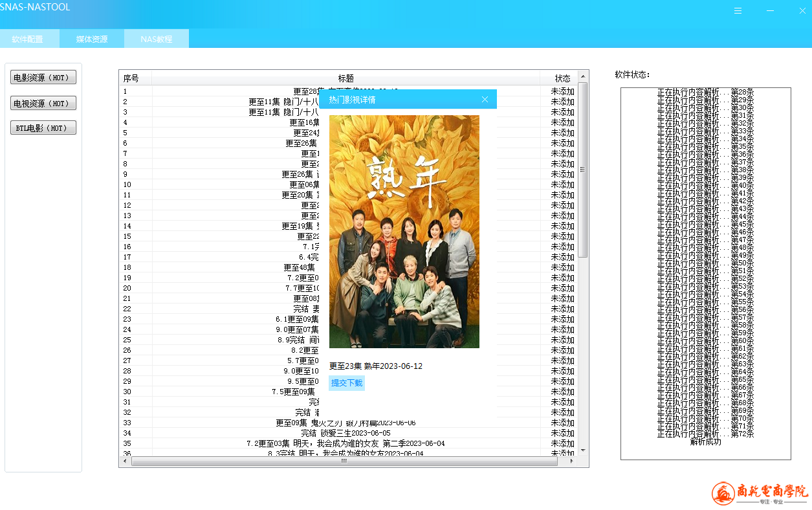
Task: Sort by the 标题 column header
Action: pos(346,78)
